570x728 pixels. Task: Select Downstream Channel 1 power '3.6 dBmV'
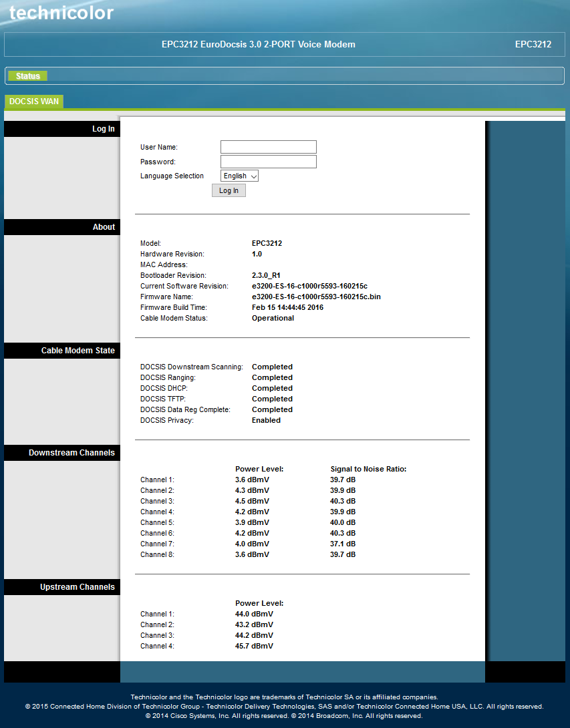tap(252, 480)
